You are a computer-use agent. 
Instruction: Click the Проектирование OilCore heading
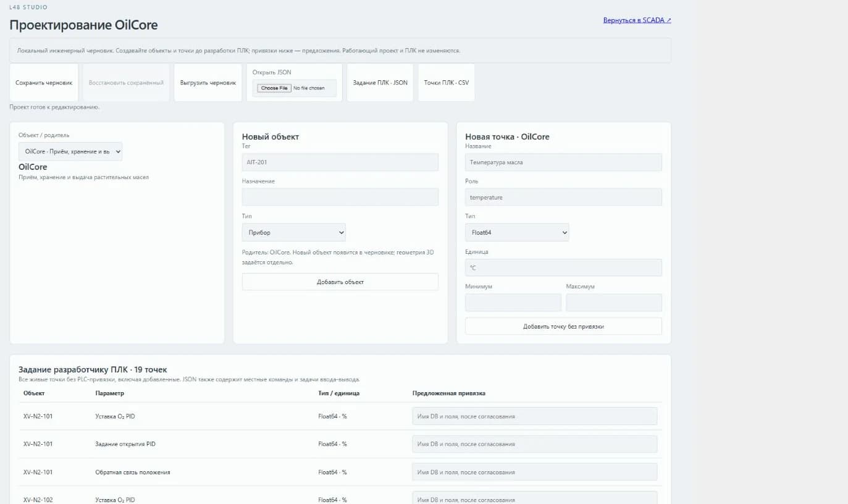pyautogui.click(x=83, y=25)
